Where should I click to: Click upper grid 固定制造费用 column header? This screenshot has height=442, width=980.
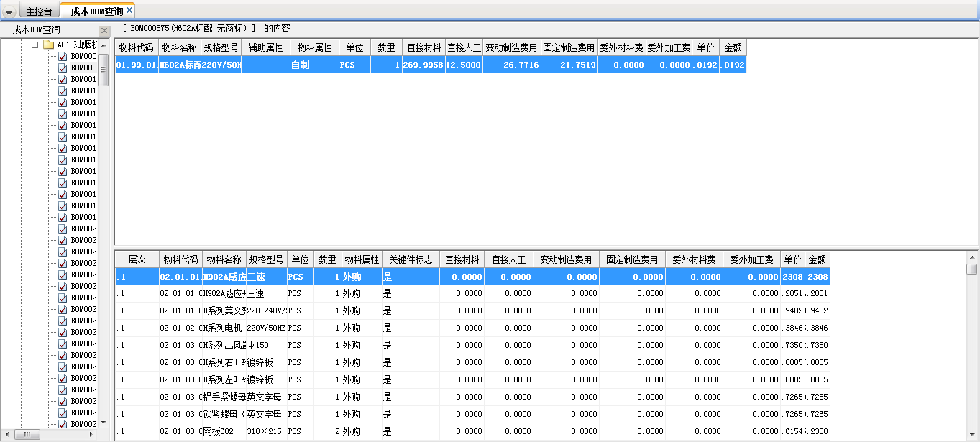click(x=569, y=47)
